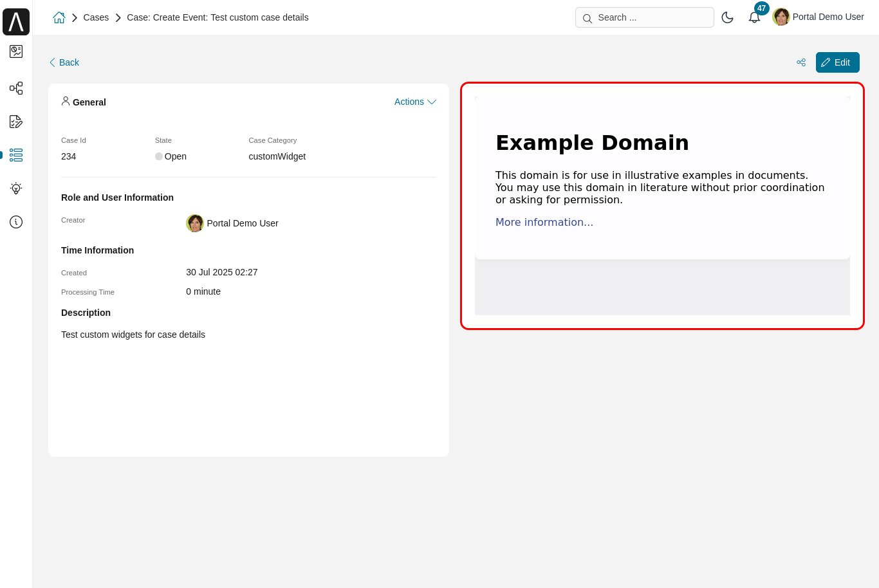Viewport: 879px width, 588px height.
Task: Open the Portal Demo User profile menu
Action: [819, 17]
